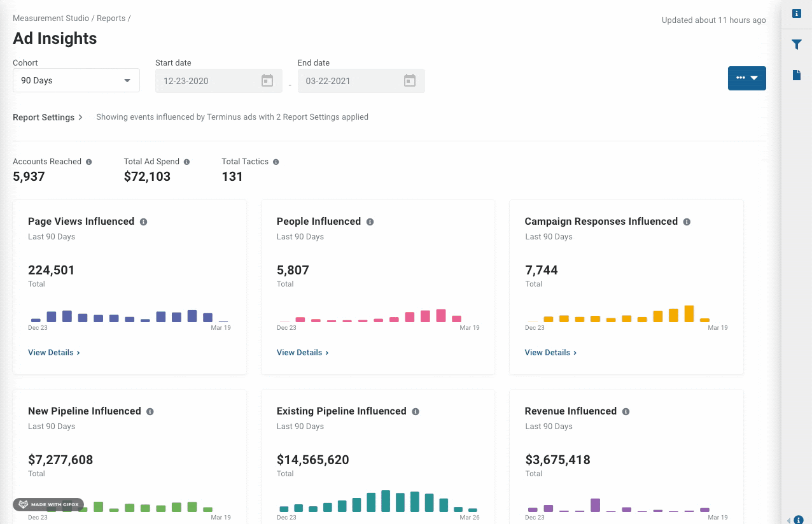This screenshot has height=524, width=812.
Task: Click the Existing Pipeline Influenced bar chart
Action: point(378,501)
